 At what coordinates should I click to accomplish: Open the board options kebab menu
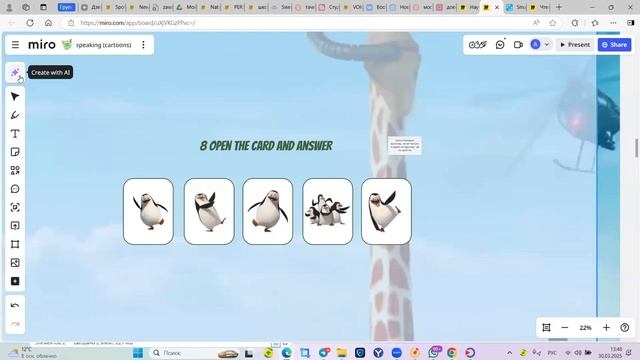(x=143, y=44)
